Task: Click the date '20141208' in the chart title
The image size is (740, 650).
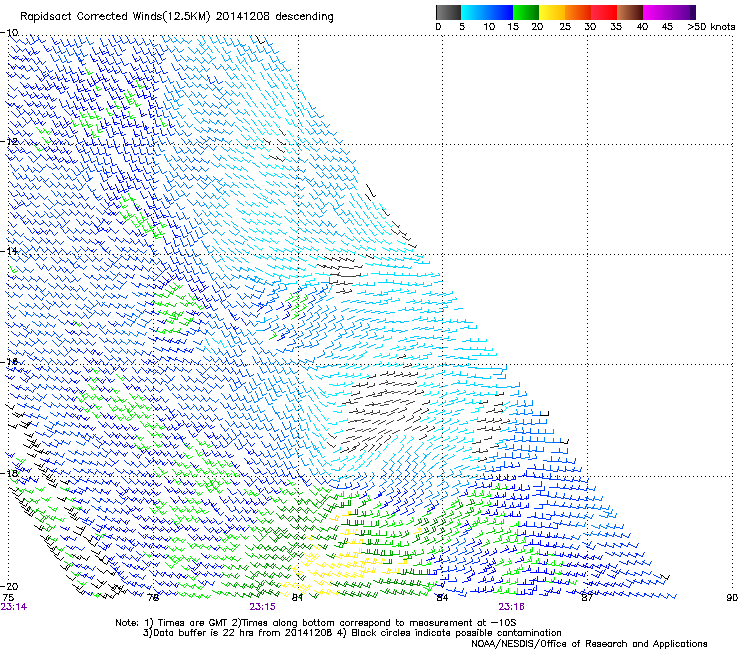Action: click(242, 17)
